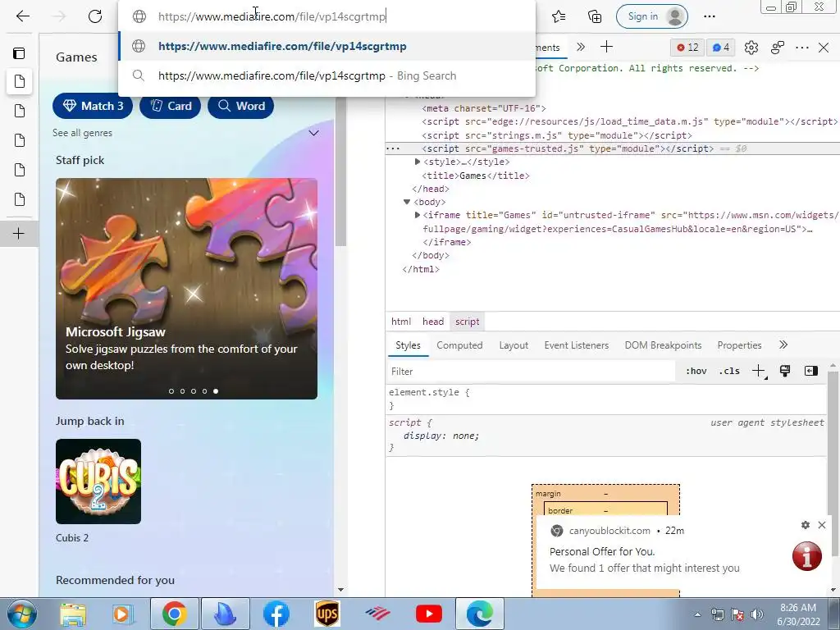Image resolution: width=840 pixels, height=630 pixels.
Task: Select the third vertical tab page icon
Action: [20, 140]
